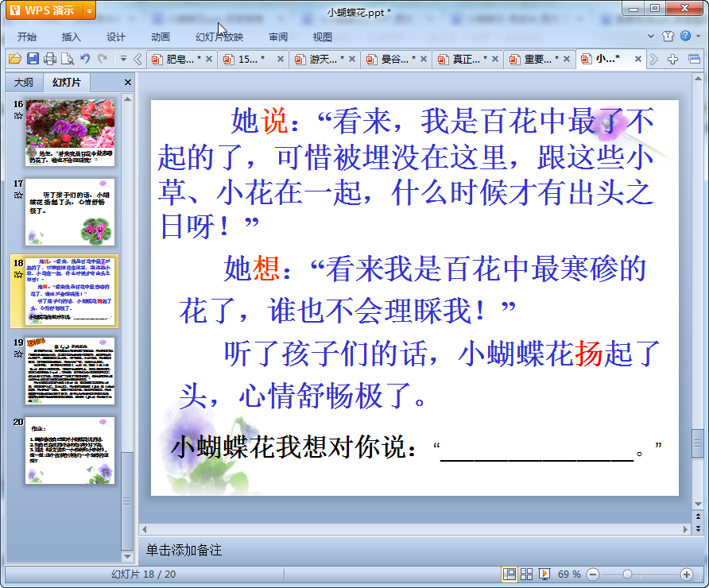The image size is (709, 588).
Task: Expand the Help dropdown arrow
Action: tap(698, 37)
